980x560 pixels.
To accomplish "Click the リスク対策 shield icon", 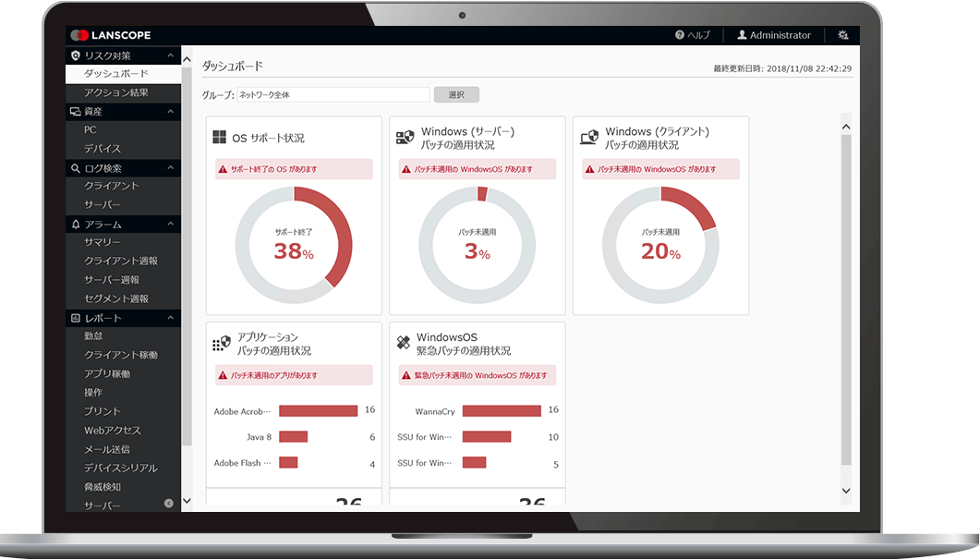I will pos(76,55).
